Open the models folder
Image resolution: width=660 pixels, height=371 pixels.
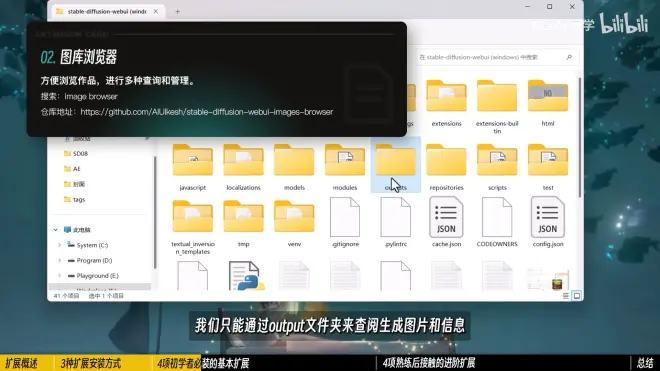(x=294, y=167)
